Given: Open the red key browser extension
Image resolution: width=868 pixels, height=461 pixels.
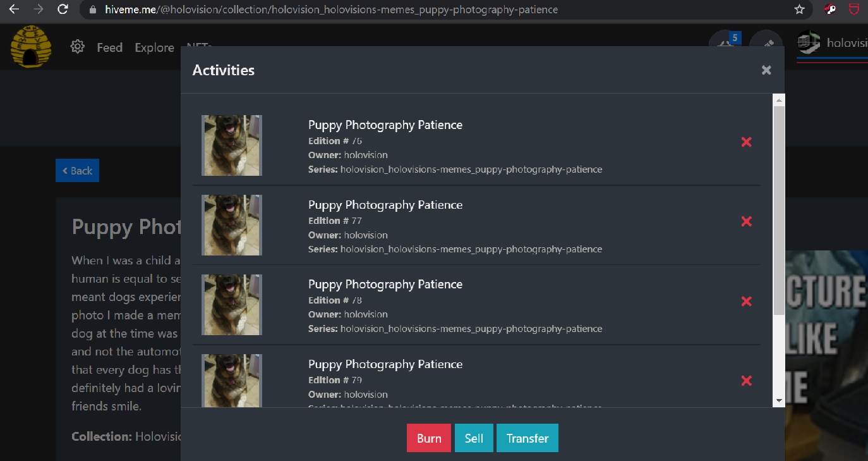Looking at the screenshot, I should 831,9.
